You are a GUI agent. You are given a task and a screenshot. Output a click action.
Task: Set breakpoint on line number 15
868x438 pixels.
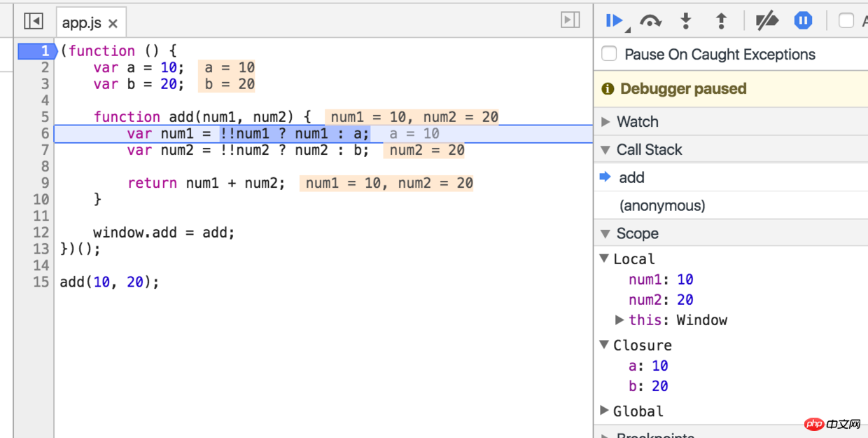click(41, 282)
